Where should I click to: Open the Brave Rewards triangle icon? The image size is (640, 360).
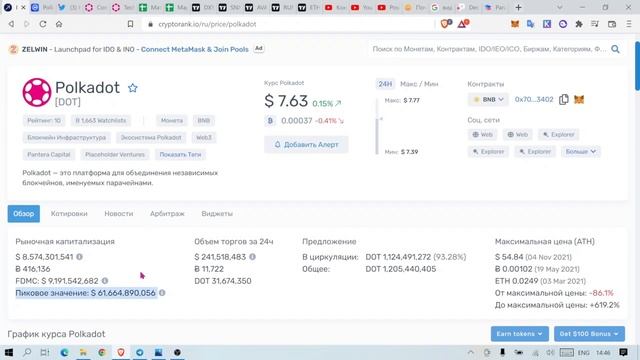click(x=463, y=24)
